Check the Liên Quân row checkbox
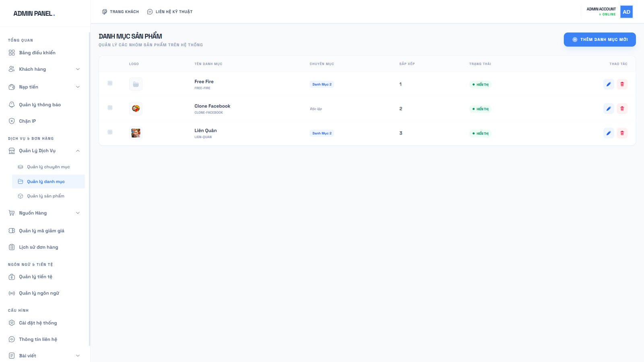Image resolution: width=644 pixels, height=362 pixels. (x=110, y=132)
